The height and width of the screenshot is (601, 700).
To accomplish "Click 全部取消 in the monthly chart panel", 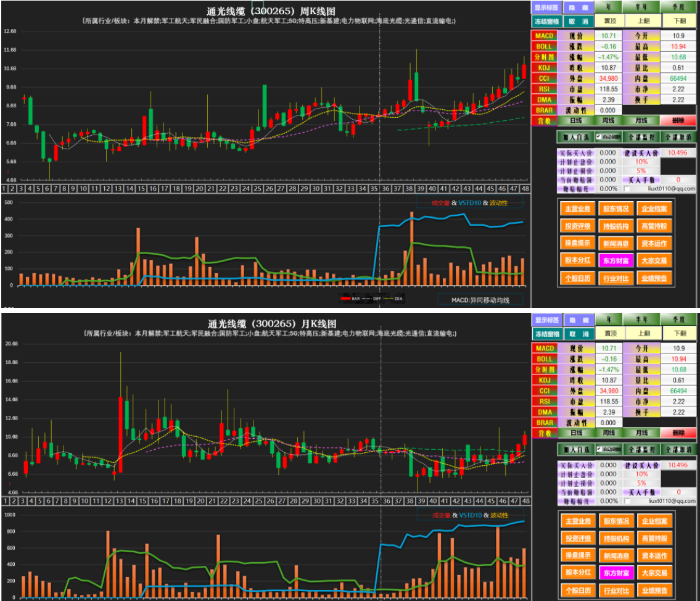I will [678, 450].
